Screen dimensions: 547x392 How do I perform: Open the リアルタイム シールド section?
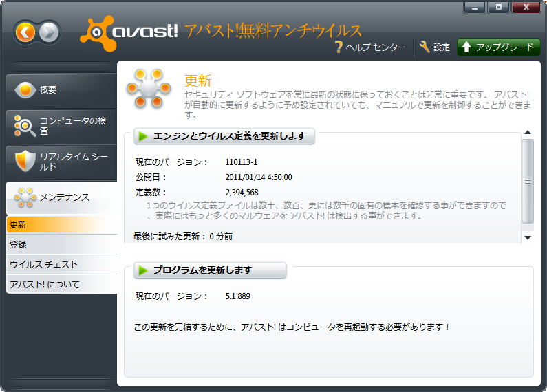(61, 162)
